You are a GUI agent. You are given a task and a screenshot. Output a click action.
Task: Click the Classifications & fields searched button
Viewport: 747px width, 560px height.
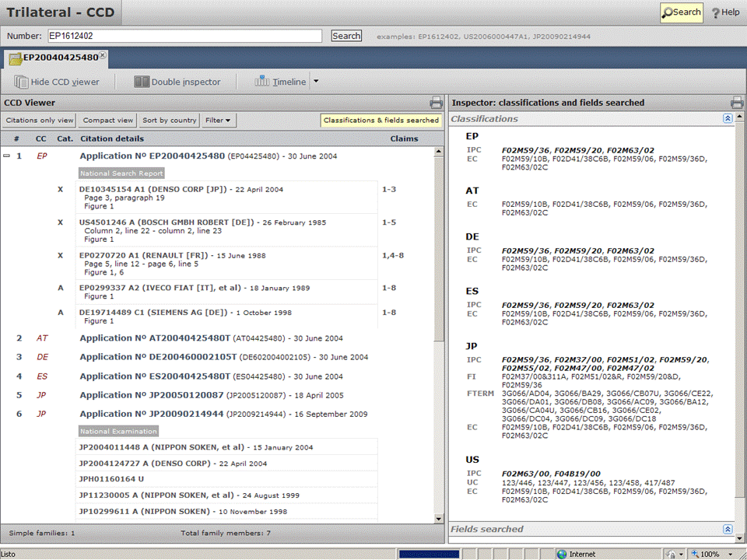(x=381, y=121)
